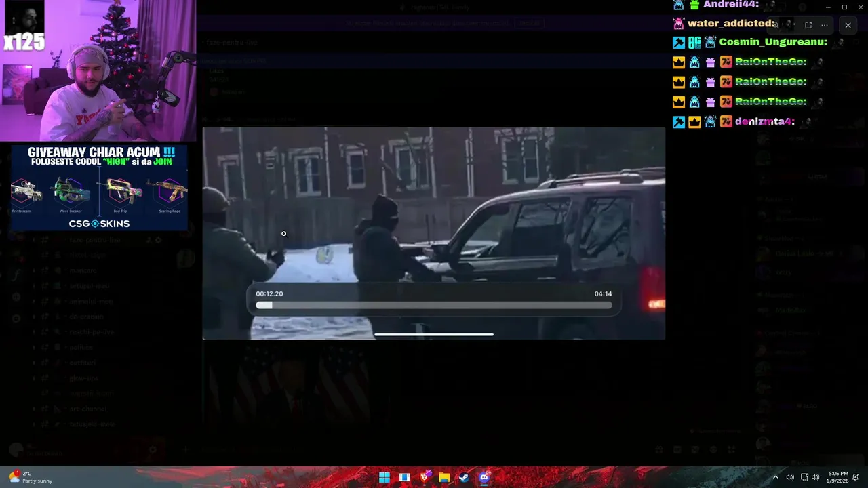Launch Brave browser from taskbar

pyautogui.click(x=425, y=477)
